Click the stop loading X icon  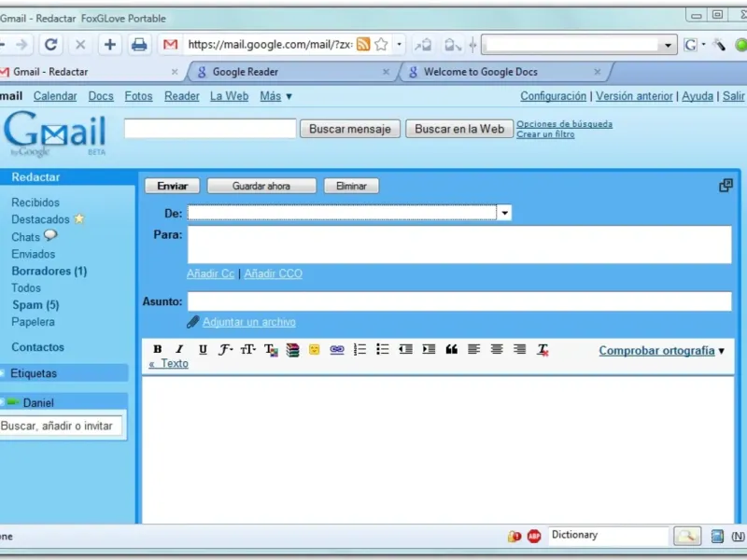pos(80,45)
